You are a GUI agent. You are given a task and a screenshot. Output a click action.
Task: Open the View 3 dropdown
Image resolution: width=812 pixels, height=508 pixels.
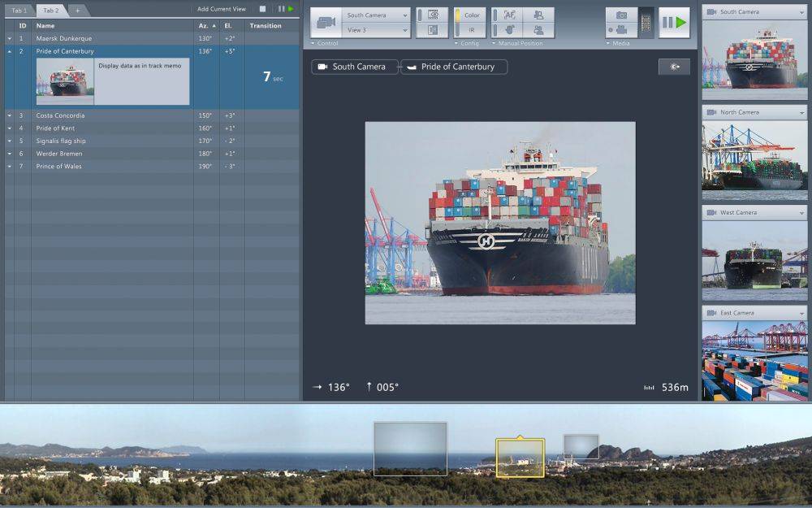(x=376, y=30)
